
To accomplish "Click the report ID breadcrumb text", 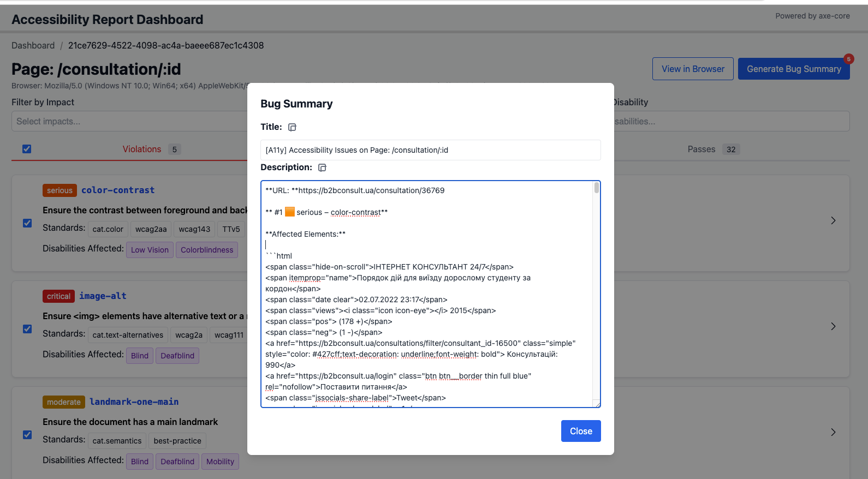I will 166,45.
